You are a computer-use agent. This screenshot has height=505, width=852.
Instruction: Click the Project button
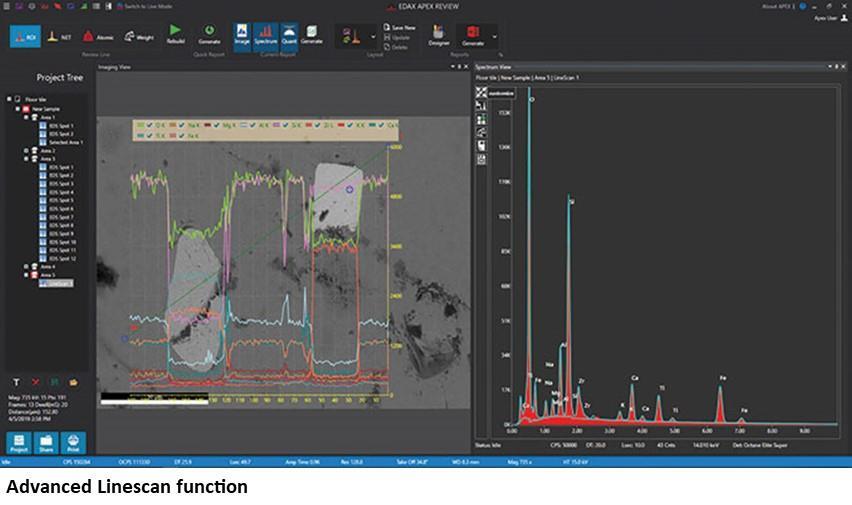[18, 442]
